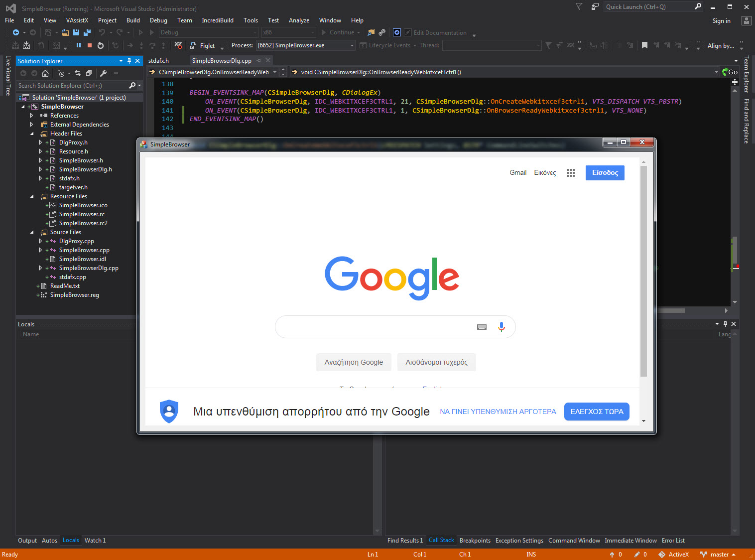Click the blue documentation toggle icon
Screen dimensions: 755x560
[x=397, y=32]
